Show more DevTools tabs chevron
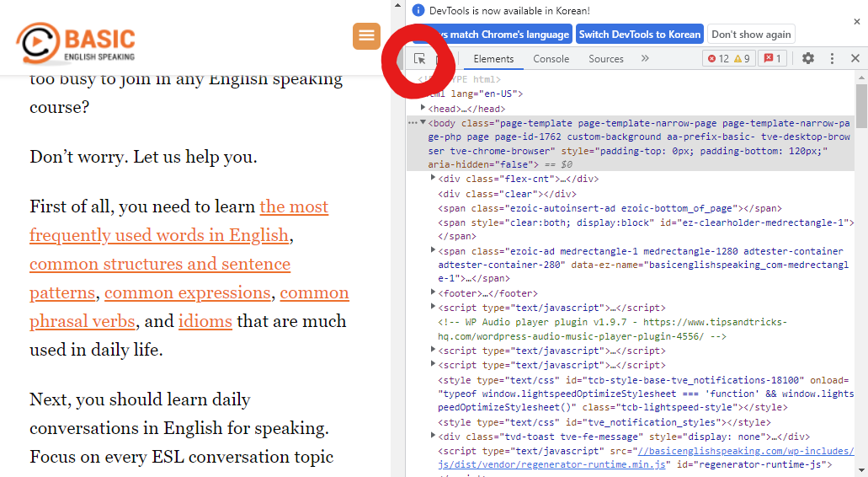Screen dimensions: 868x477 (645, 58)
